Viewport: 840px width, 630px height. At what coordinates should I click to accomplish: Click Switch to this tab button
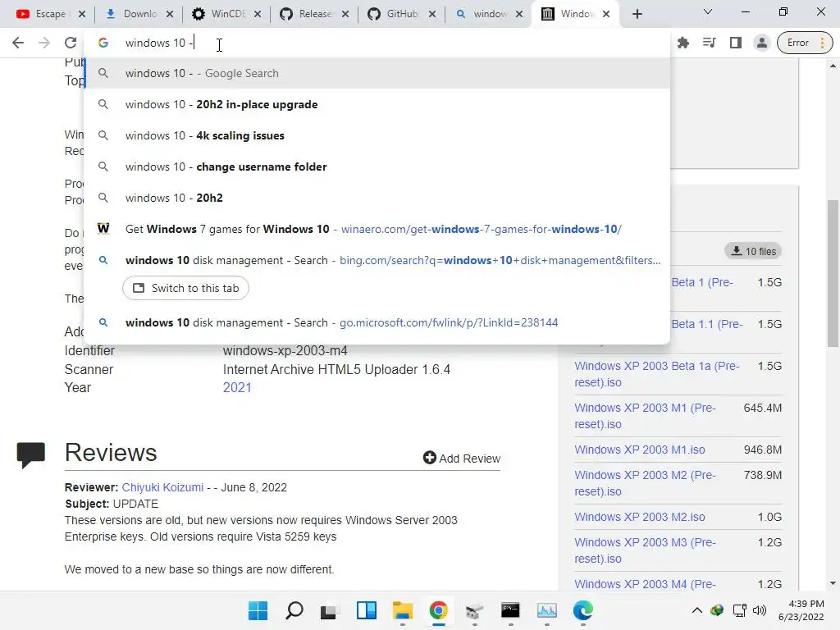(x=185, y=288)
